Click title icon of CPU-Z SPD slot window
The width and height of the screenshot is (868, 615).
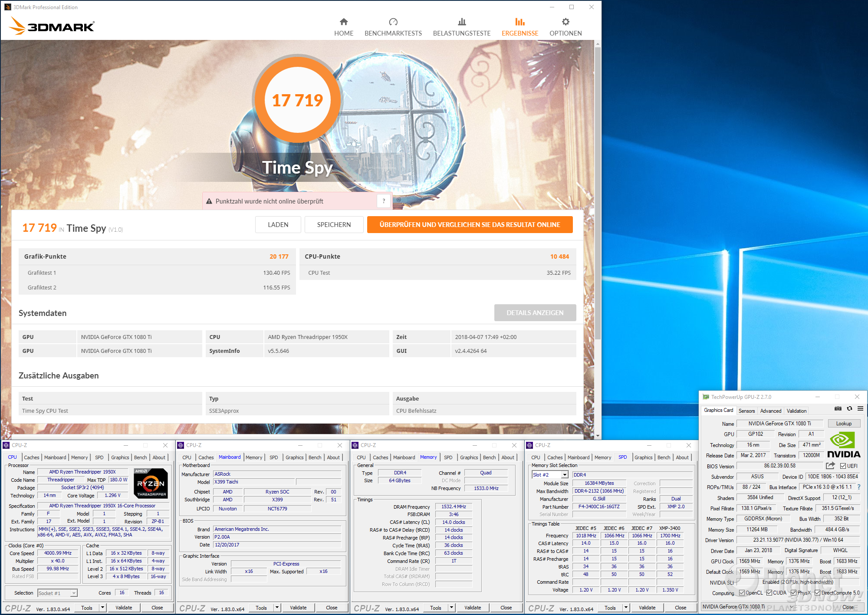pos(529,445)
